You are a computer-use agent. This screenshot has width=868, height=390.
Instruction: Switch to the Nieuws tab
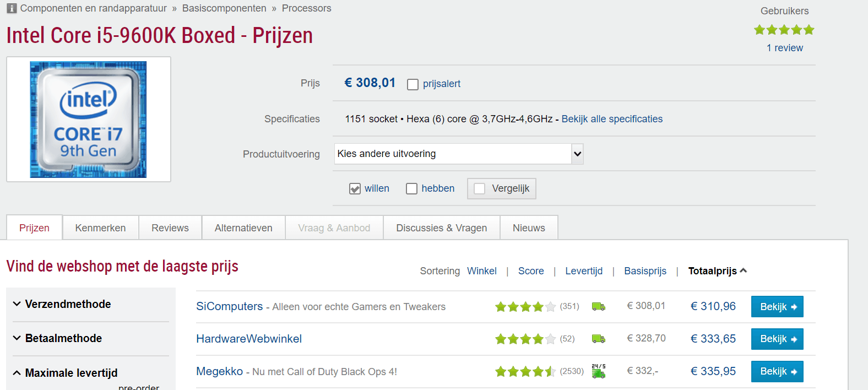pyautogui.click(x=529, y=228)
